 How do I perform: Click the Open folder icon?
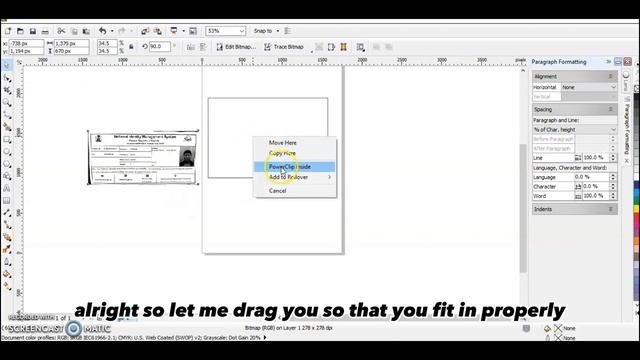click(x=20, y=31)
